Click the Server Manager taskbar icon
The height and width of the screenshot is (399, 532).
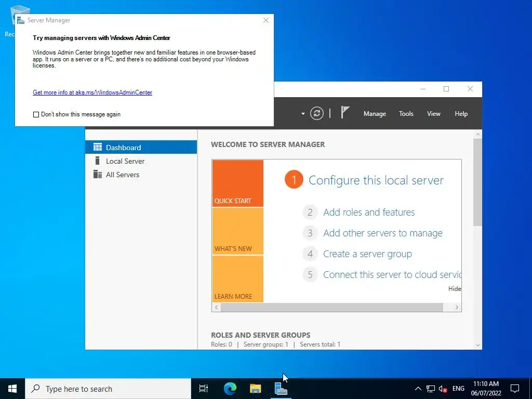point(281,389)
